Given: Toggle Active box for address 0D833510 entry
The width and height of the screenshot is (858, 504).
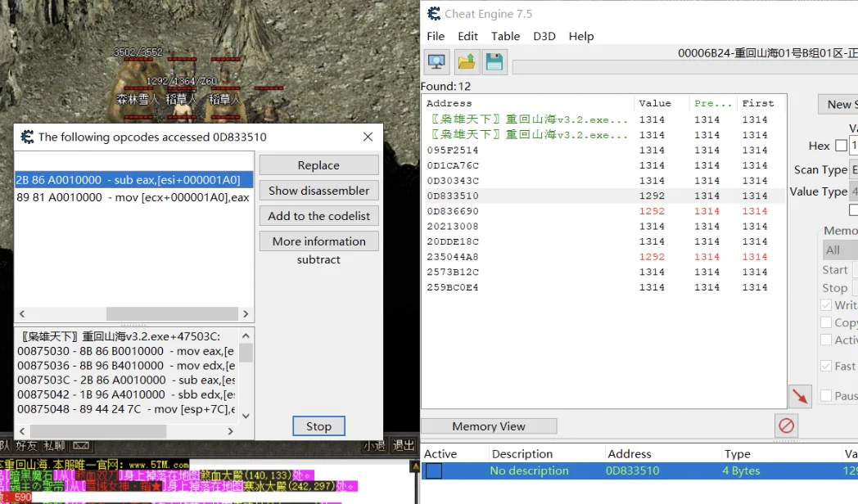Looking at the screenshot, I should 434,470.
